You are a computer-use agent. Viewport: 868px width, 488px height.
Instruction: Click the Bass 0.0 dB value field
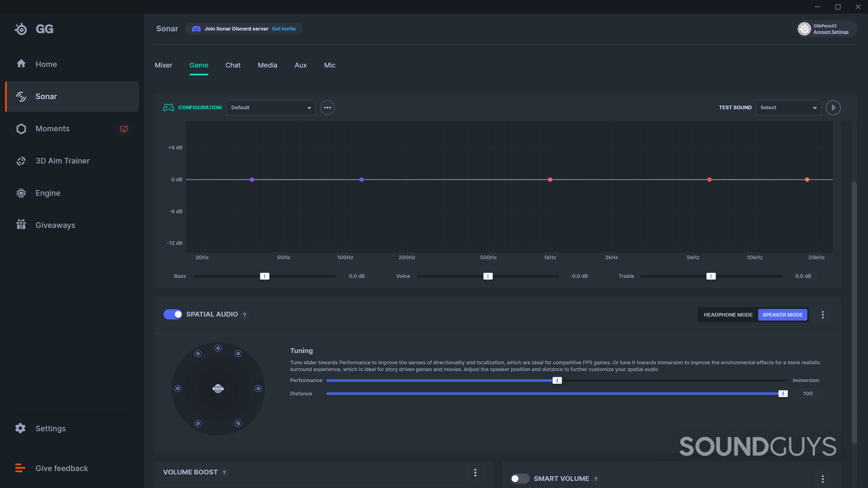click(357, 276)
